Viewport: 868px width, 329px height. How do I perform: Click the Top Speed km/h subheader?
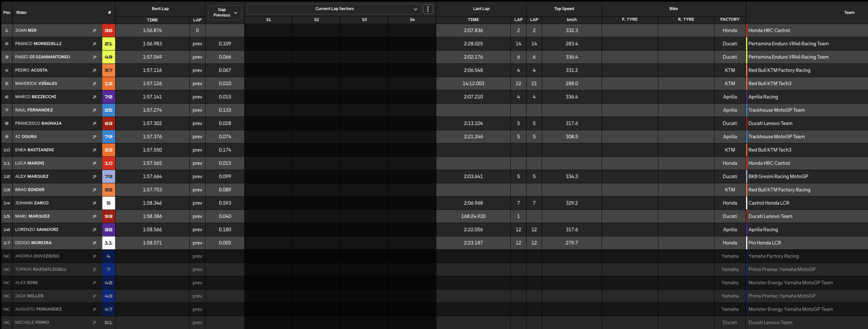coord(572,20)
